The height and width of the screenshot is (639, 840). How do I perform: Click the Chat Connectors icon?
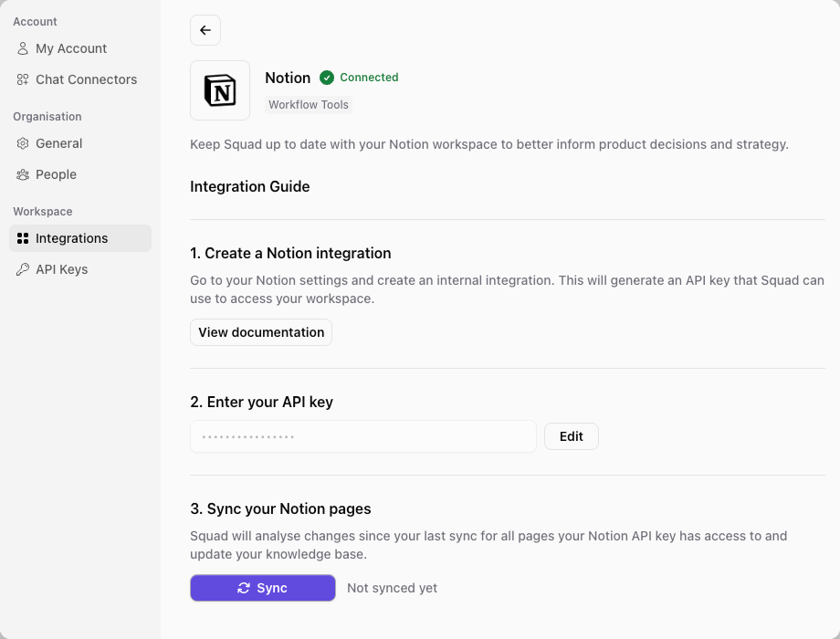click(x=21, y=79)
